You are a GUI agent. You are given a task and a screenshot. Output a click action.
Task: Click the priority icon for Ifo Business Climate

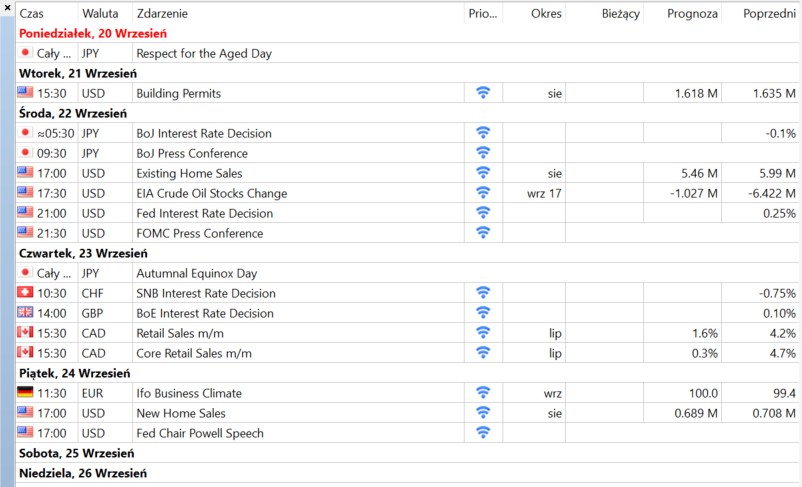[x=483, y=392]
